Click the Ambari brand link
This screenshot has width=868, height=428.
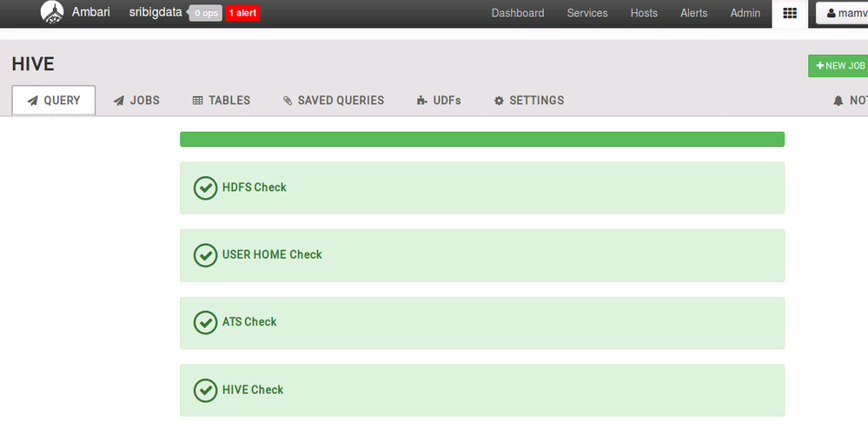90,11
